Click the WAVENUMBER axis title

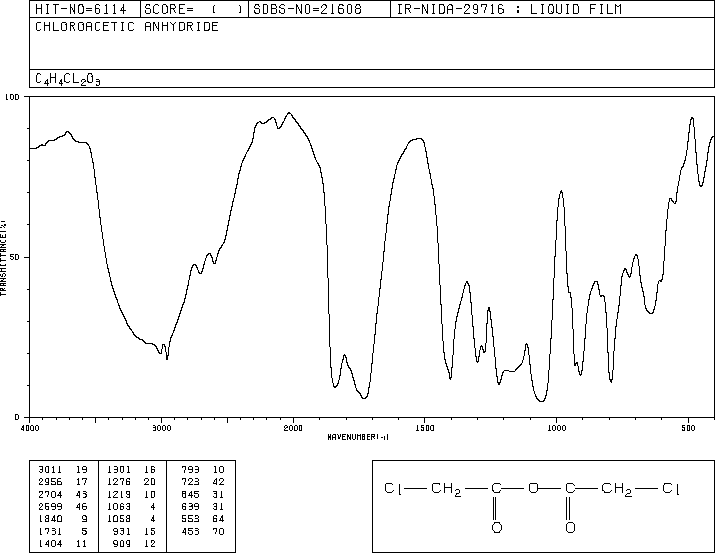pos(358,437)
